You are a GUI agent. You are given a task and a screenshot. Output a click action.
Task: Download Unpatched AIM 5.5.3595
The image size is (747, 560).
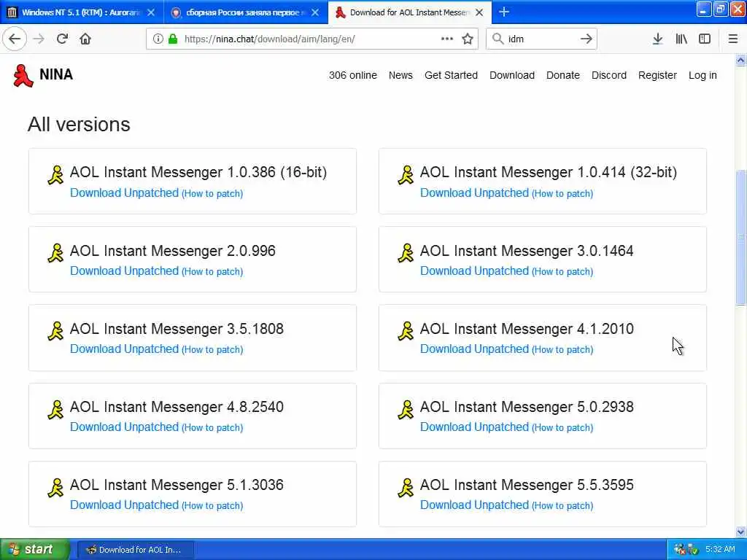[474, 505]
